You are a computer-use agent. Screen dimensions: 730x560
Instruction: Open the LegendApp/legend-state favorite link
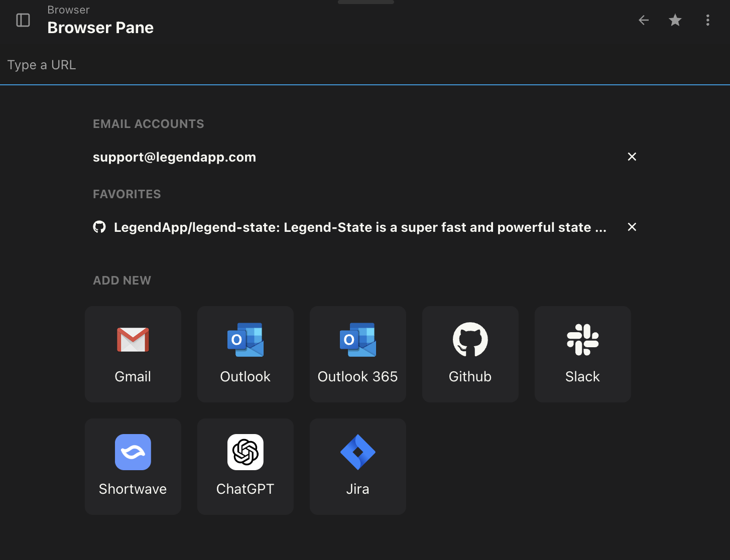coord(359,227)
